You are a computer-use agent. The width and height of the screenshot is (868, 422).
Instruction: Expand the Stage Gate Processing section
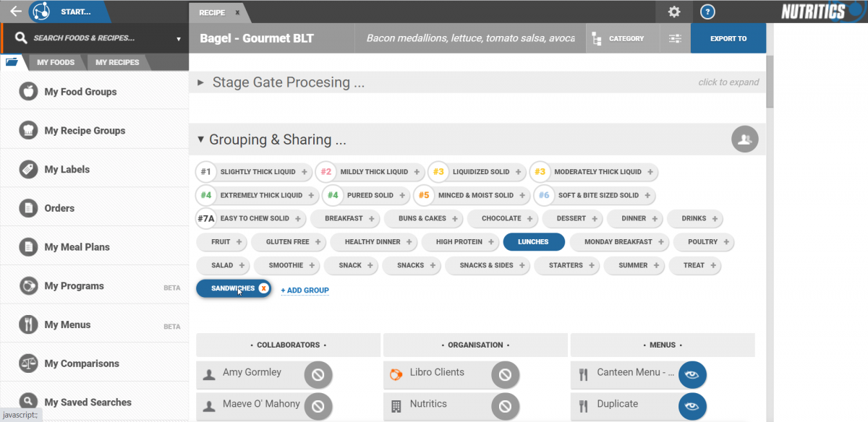point(201,83)
